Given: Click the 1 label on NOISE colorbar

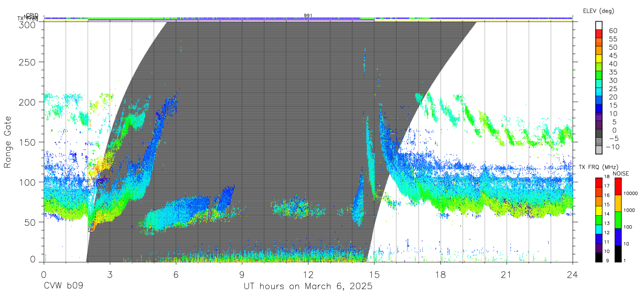Looking at the screenshot, I should coord(625,261).
